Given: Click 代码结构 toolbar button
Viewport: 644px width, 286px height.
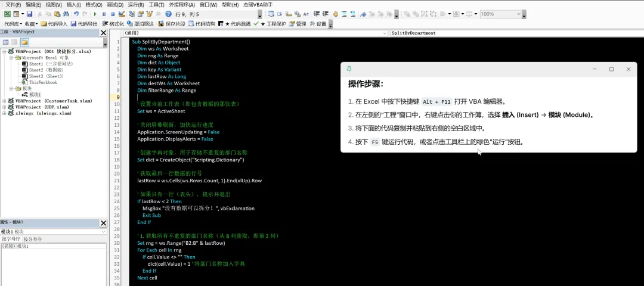Looking at the screenshot, I should coord(202,24).
